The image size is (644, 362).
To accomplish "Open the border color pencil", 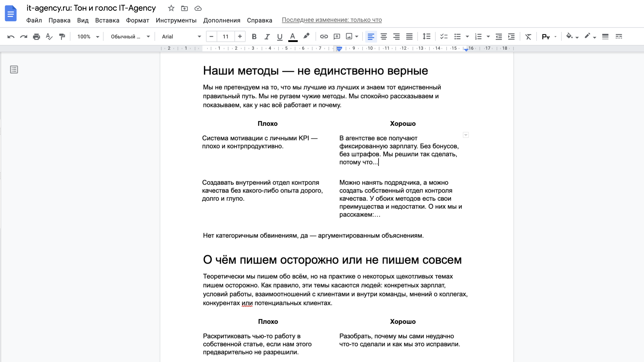I will click(588, 36).
